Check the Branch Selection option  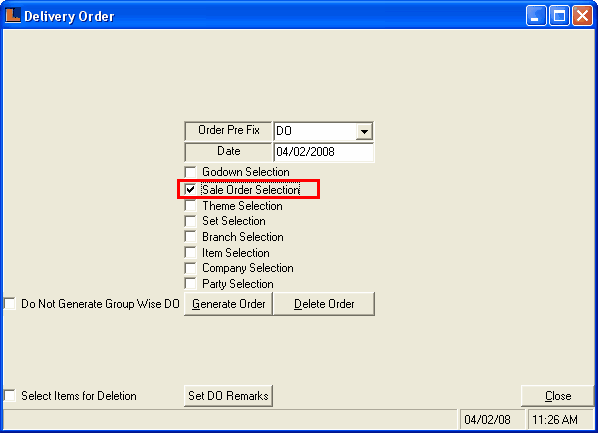190,237
